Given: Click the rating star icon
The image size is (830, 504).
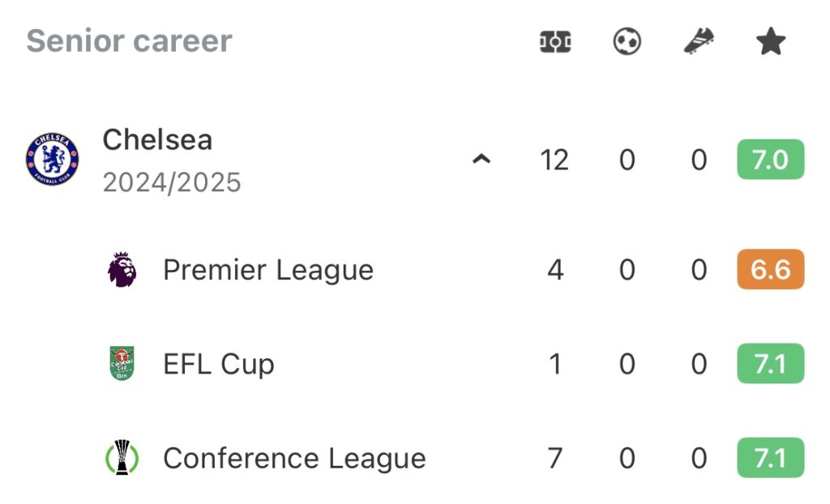Looking at the screenshot, I should point(771,41).
